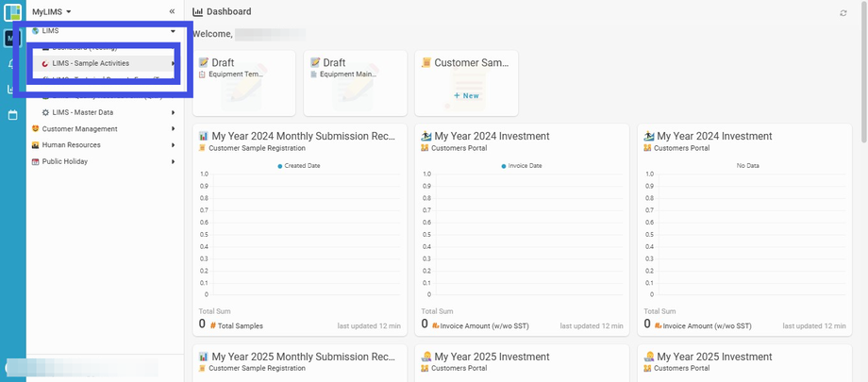Expand the Human Resources arrow
The width and height of the screenshot is (868, 382).
coord(173,145)
